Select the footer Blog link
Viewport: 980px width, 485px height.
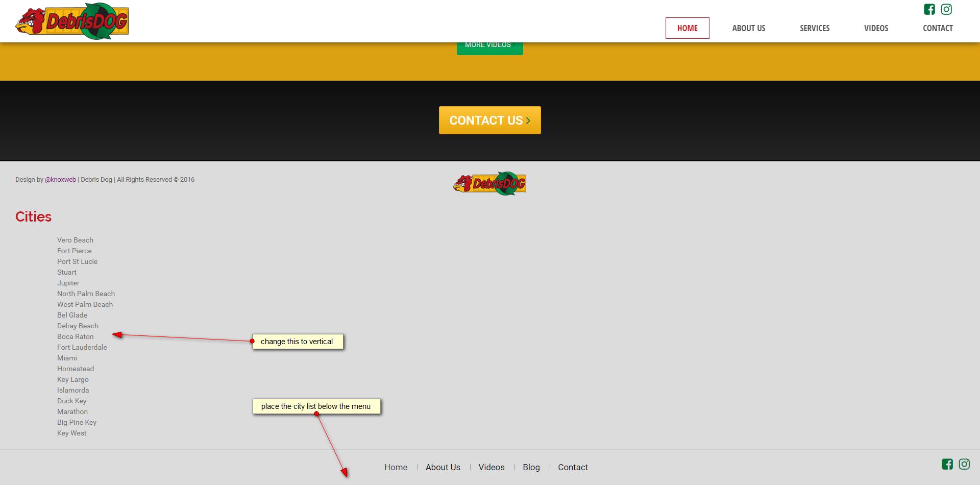[x=531, y=467]
